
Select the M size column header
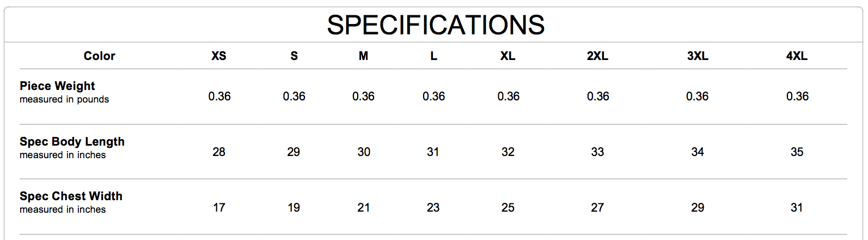click(x=363, y=56)
